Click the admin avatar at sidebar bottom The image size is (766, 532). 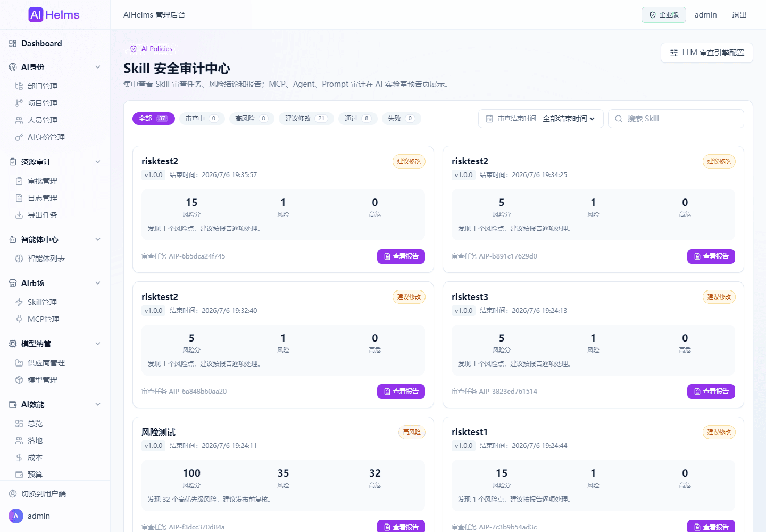[16, 516]
